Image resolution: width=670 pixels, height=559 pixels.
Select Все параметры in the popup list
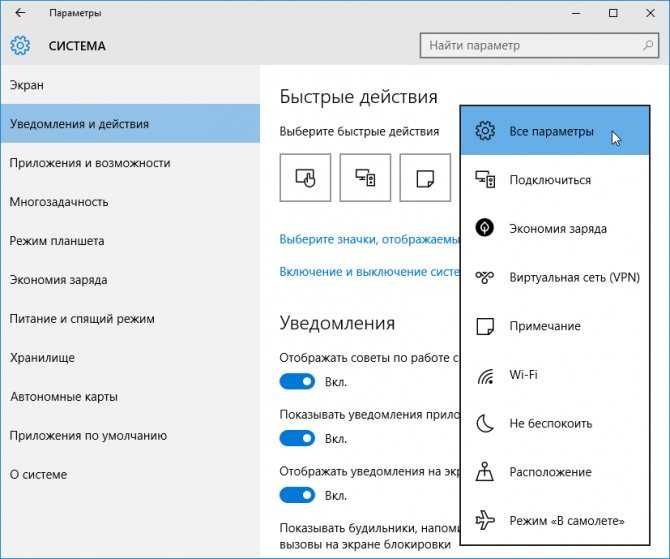tap(555, 131)
